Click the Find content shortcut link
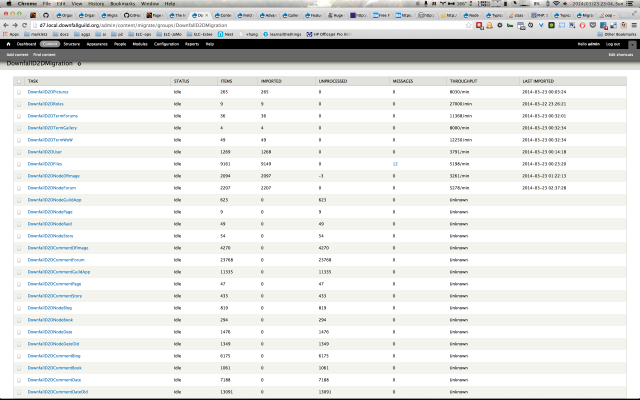The image size is (640, 400). point(44,55)
